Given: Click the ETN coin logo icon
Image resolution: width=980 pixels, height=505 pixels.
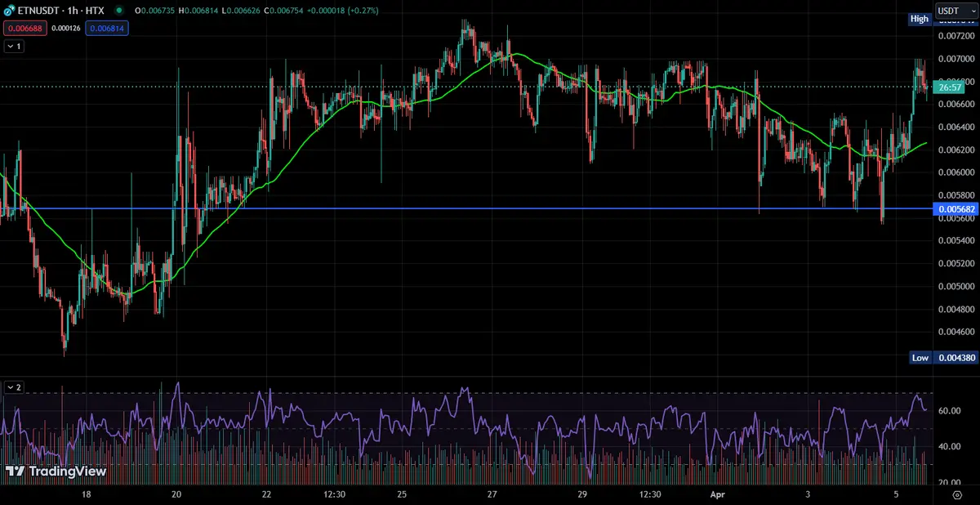Looking at the screenshot, I should [10, 11].
